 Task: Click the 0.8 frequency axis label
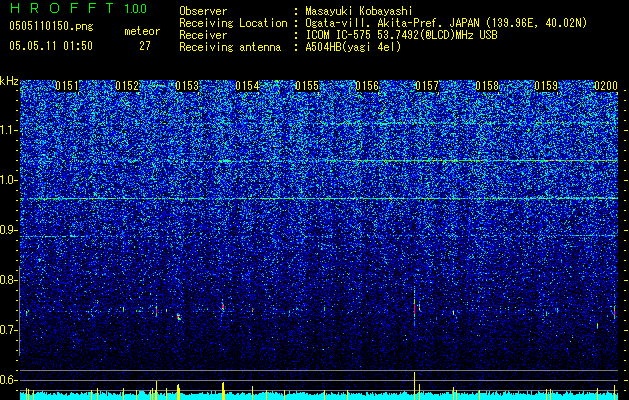pos(9,280)
